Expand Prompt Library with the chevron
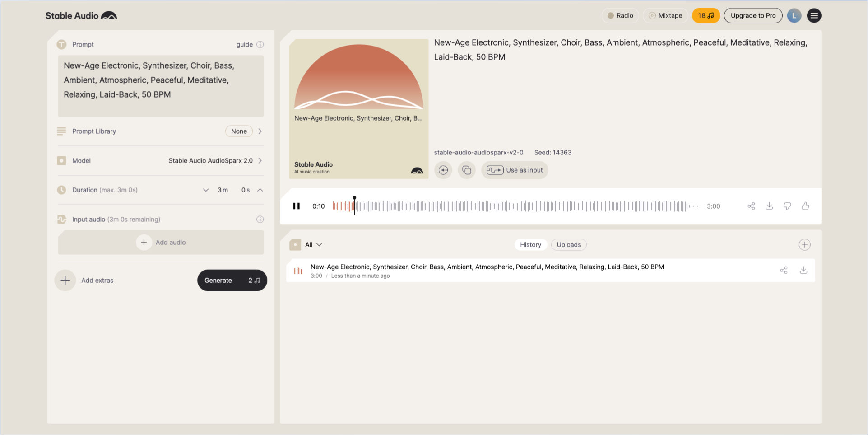 point(260,131)
